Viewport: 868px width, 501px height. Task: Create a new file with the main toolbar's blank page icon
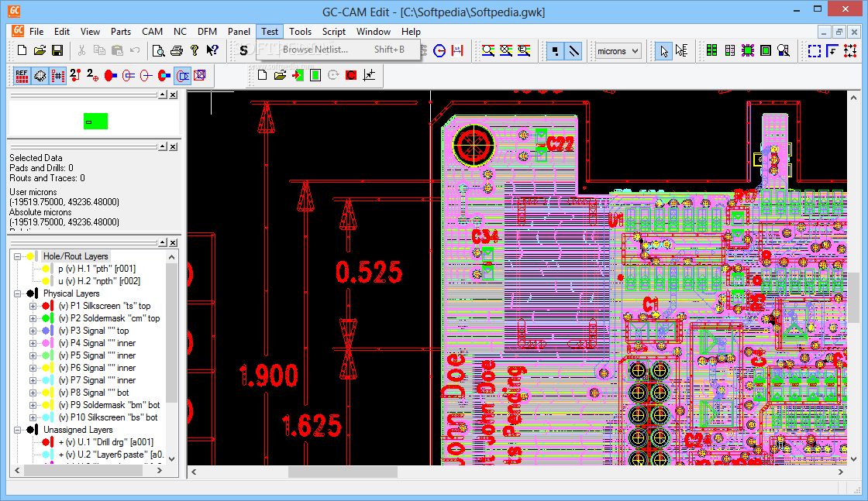(x=22, y=51)
